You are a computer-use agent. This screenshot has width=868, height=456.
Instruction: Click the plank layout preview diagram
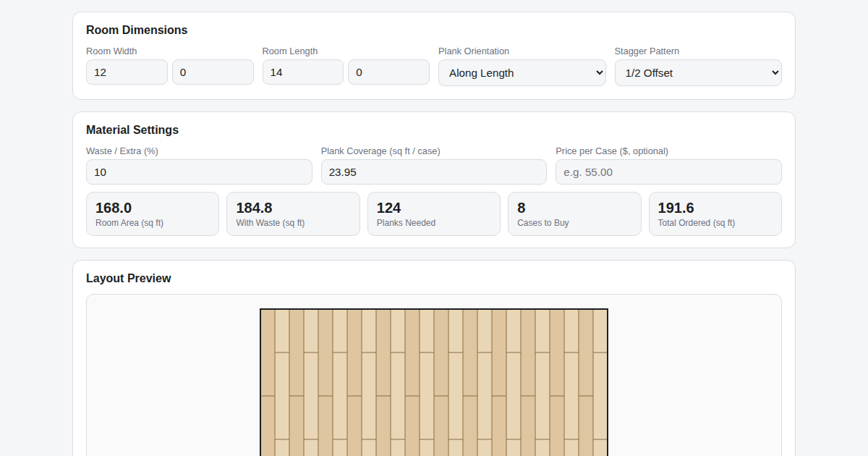click(x=434, y=382)
